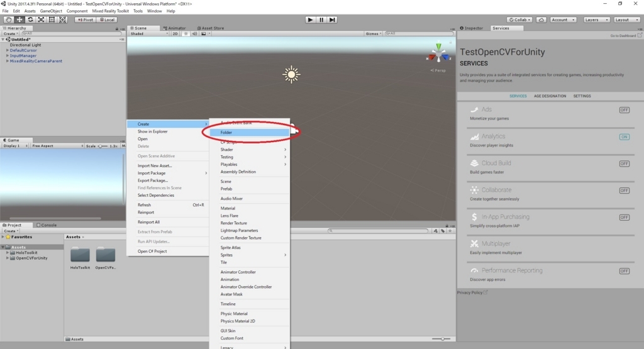Toggle Cloud Build OFF switch

(625, 163)
